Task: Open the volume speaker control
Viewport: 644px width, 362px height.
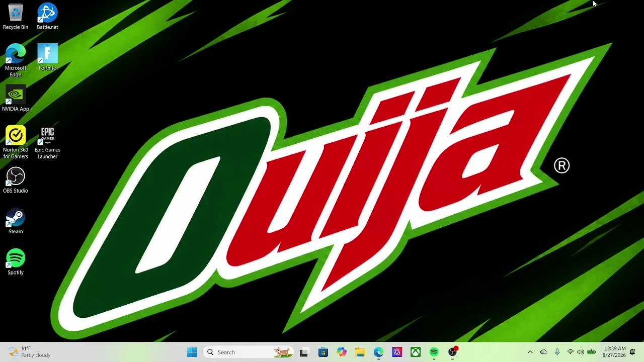Action: [x=581, y=352]
